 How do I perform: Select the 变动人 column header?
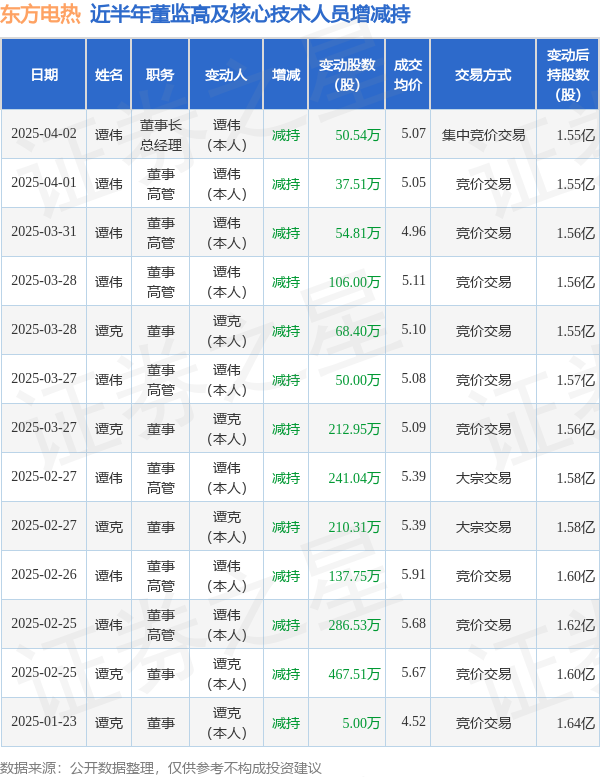(x=226, y=75)
